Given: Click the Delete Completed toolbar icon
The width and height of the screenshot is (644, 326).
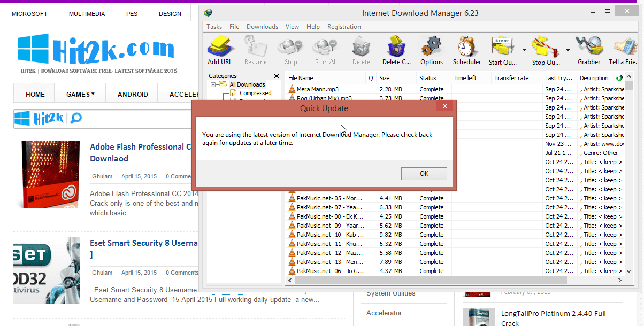Looking at the screenshot, I should [x=396, y=47].
